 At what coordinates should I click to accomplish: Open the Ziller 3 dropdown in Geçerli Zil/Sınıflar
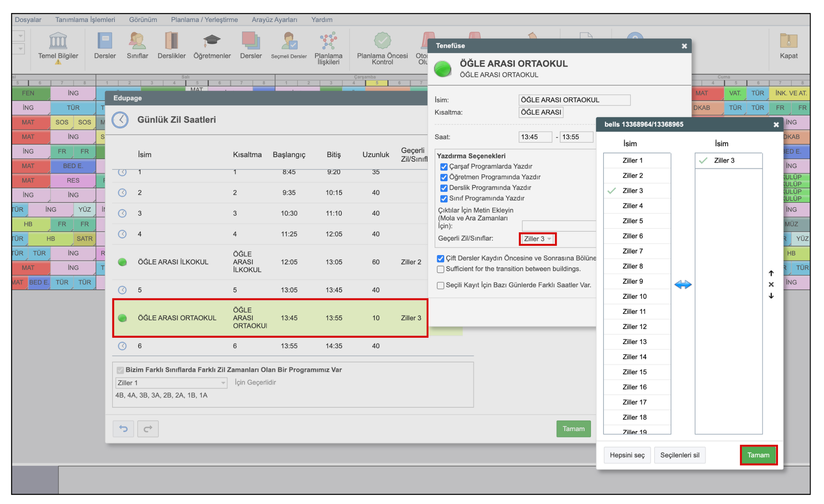click(x=537, y=239)
